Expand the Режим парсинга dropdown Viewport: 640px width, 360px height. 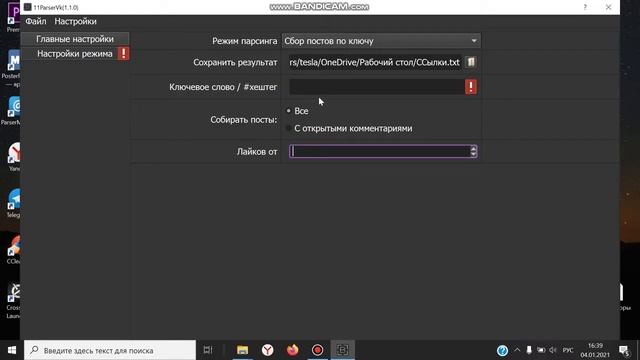tap(381, 41)
